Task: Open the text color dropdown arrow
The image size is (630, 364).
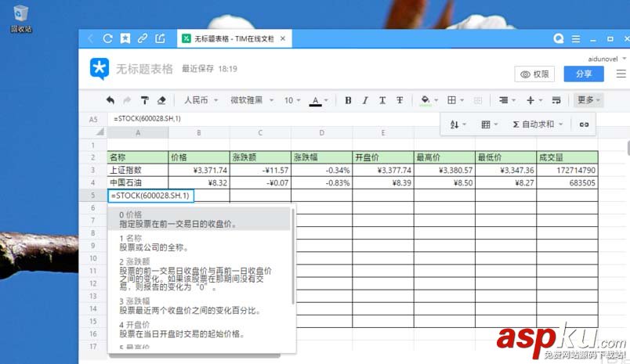Action: 326,100
